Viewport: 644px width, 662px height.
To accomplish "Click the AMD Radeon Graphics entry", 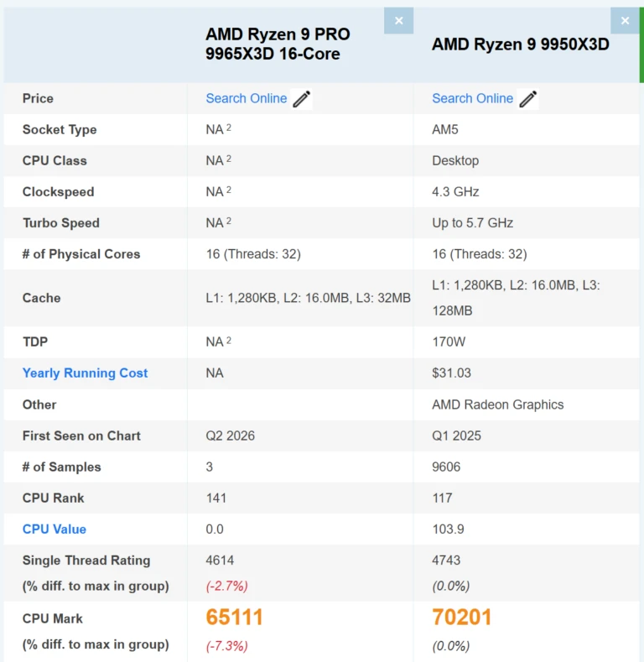I will (498, 405).
